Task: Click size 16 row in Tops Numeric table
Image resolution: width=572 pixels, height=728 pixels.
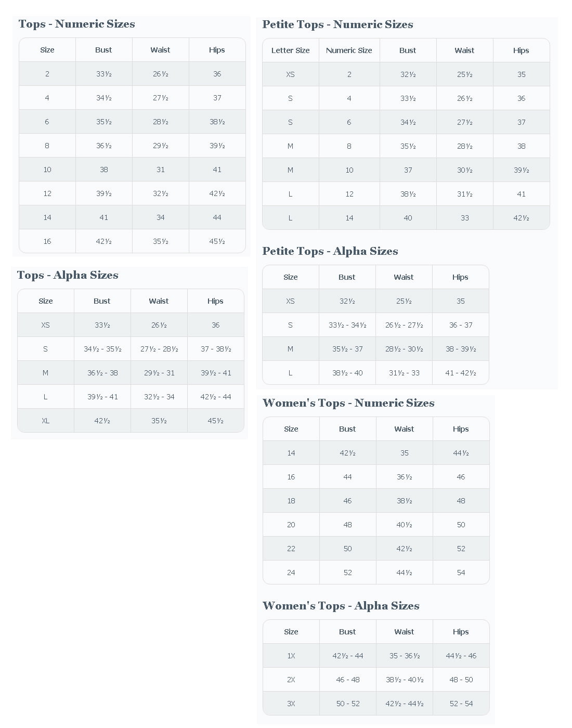Action: (132, 241)
